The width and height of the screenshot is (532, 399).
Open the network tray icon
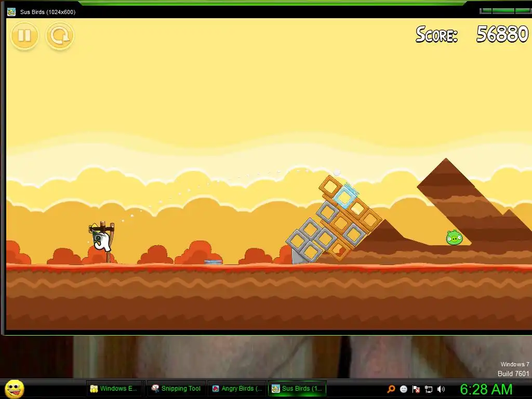point(429,389)
